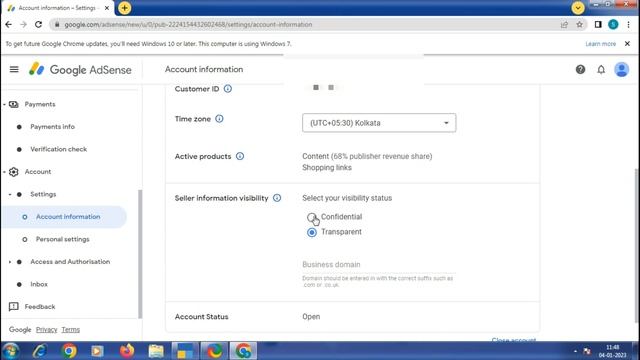Click the sidebar scrollbar
This screenshot has height=360, width=640.
tap(140, 254)
